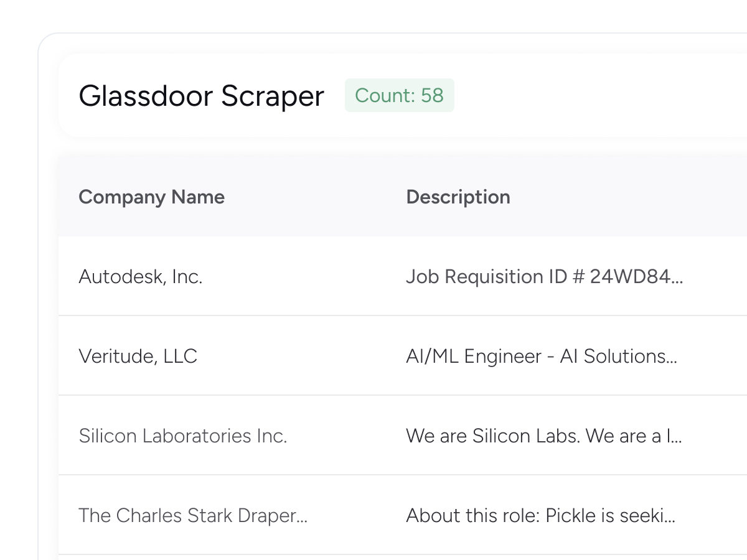This screenshot has height=560, width=747.
Task: Open the About this role Pickle description
Action: click(541, 515)
